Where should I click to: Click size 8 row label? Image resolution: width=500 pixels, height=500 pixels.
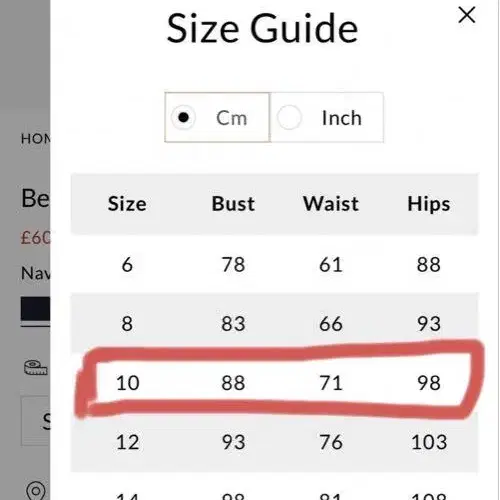(127, 324)
